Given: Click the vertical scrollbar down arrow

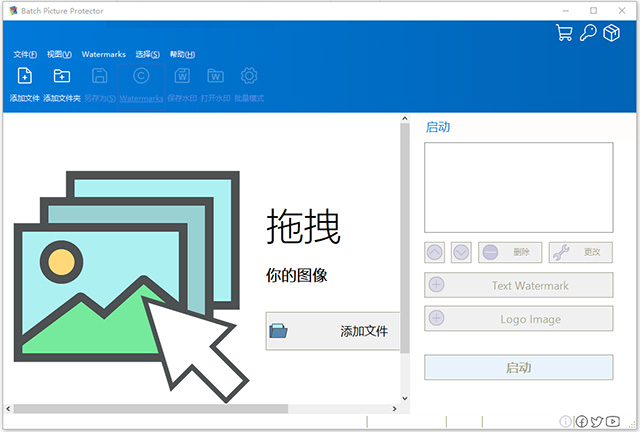Looking at the screenshot, I should 404,398.
